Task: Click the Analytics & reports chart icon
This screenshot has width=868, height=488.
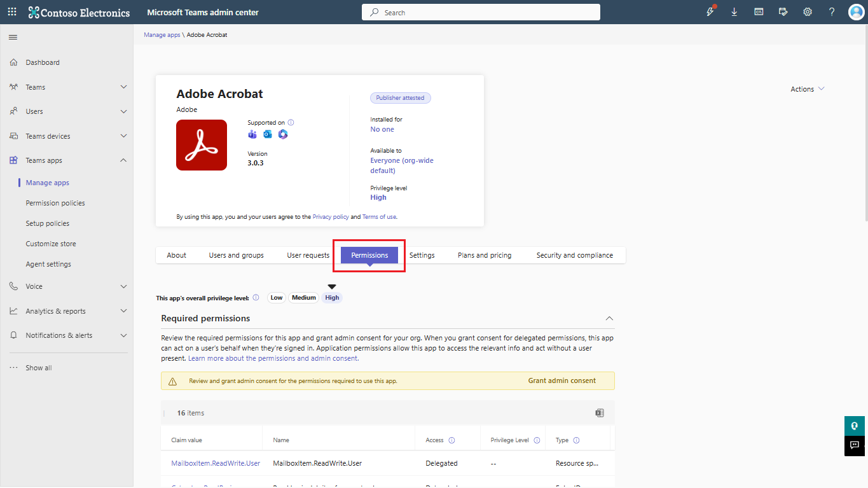Action: (13, 311)
